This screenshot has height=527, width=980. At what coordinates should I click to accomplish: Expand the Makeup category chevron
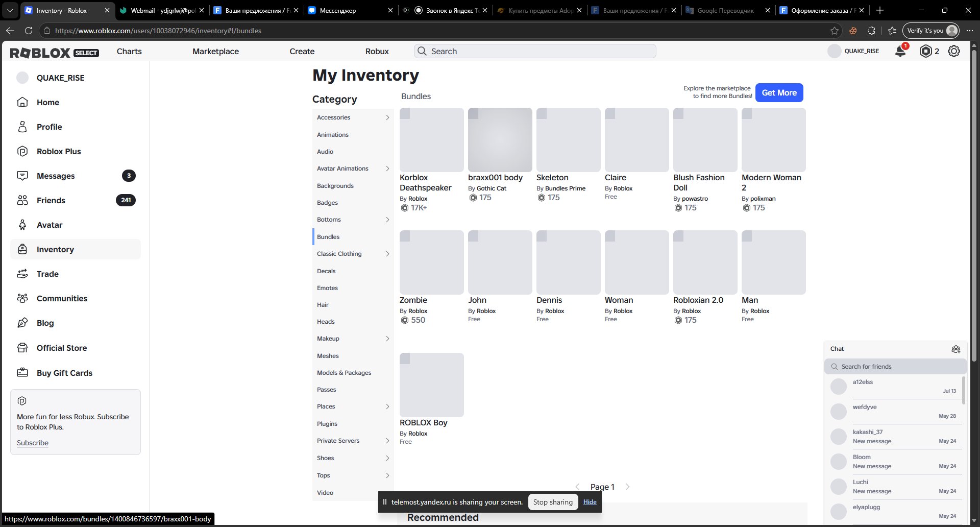[387, 339]
